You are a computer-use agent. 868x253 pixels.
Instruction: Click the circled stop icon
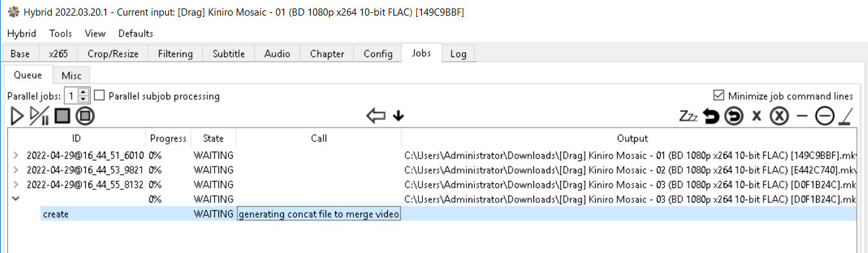(85, 116)
